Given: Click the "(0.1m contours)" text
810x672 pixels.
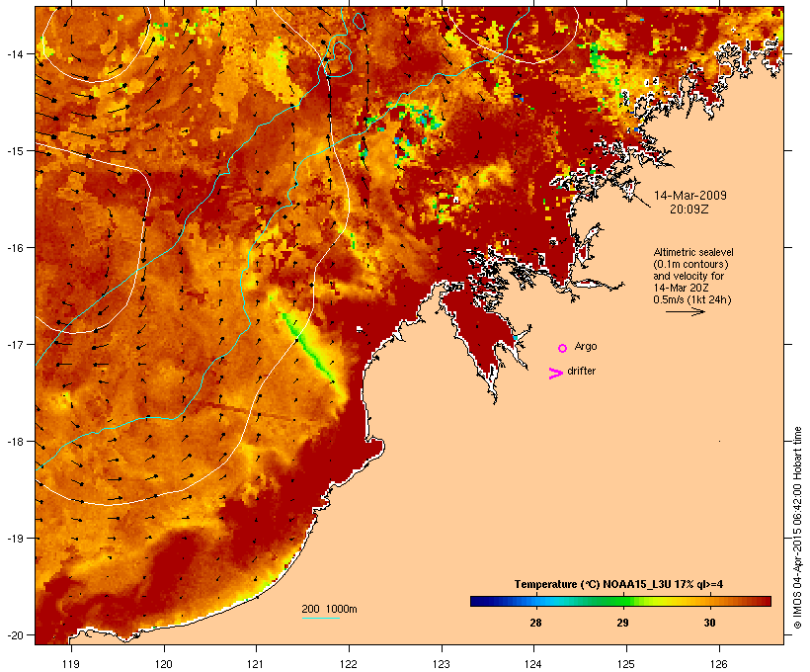Looking at the screenshot, I should (x=690, y=264).
